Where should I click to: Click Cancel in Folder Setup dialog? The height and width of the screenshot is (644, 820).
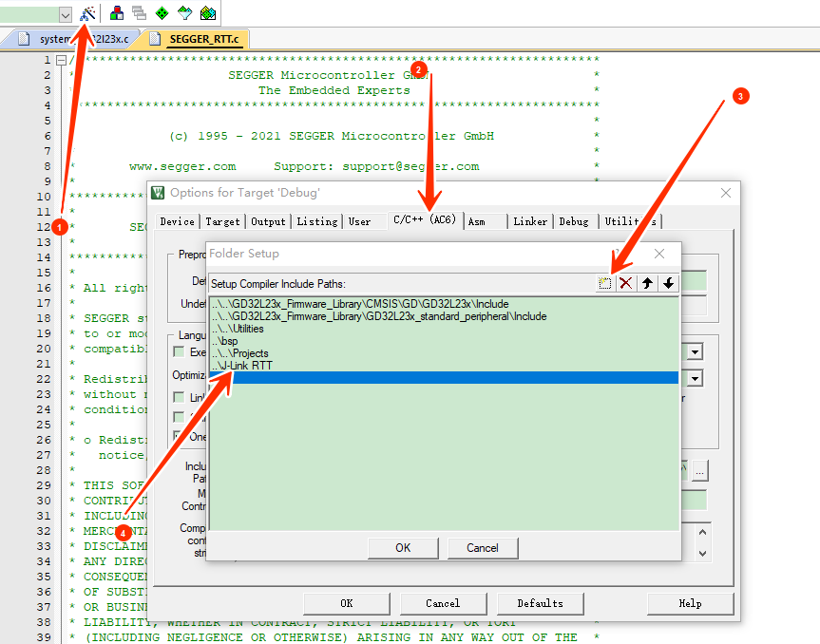click(483, 548)
